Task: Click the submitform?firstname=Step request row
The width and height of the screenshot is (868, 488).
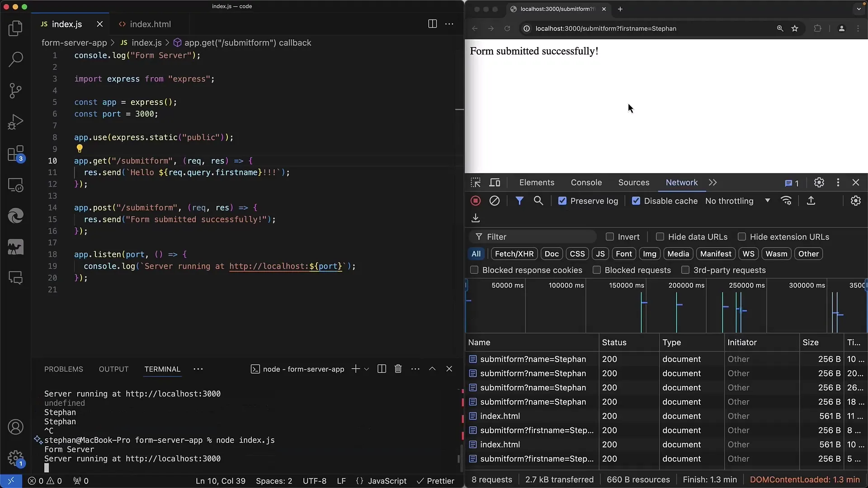Action: pos(536,430)
